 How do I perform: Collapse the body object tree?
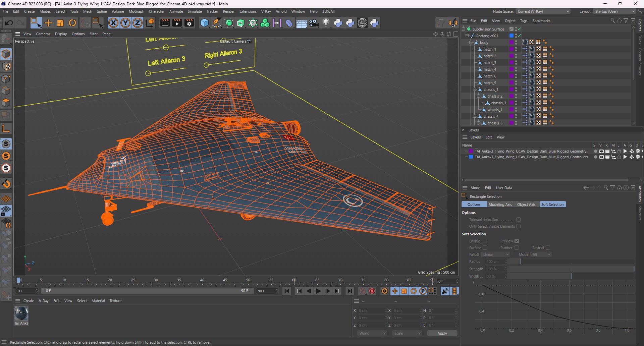coord(471,43)
